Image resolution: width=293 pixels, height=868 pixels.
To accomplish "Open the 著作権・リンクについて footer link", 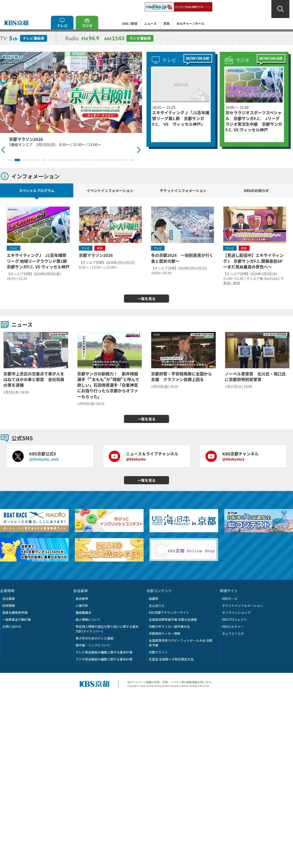I will tap(93, 646).
